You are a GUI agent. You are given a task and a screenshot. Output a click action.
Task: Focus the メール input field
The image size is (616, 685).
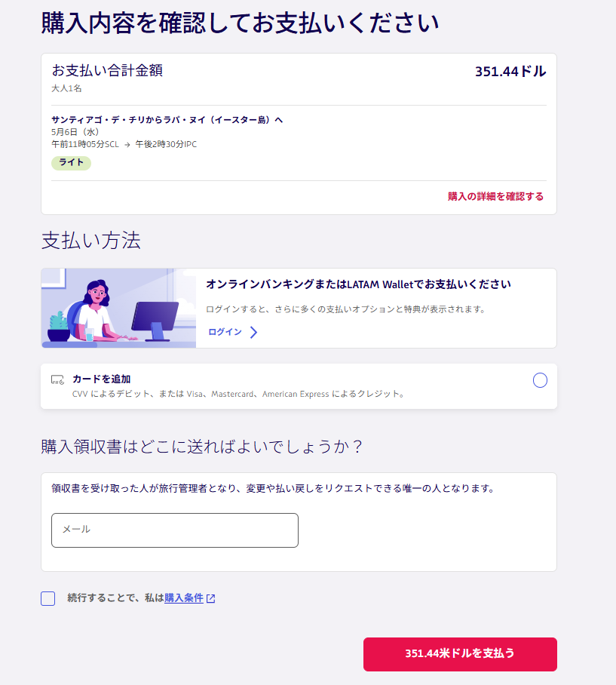tap(175, 530)
